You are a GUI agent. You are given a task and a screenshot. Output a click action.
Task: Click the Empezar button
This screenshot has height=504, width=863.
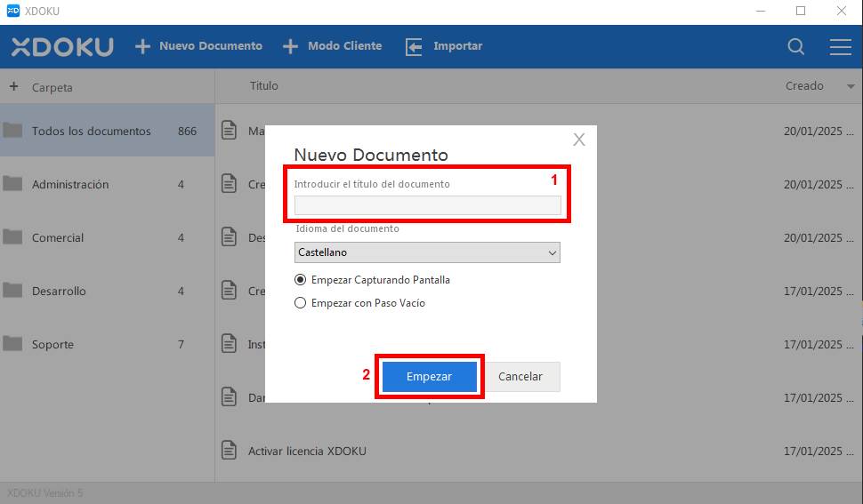pyautogui.click(x=430, y=377)
